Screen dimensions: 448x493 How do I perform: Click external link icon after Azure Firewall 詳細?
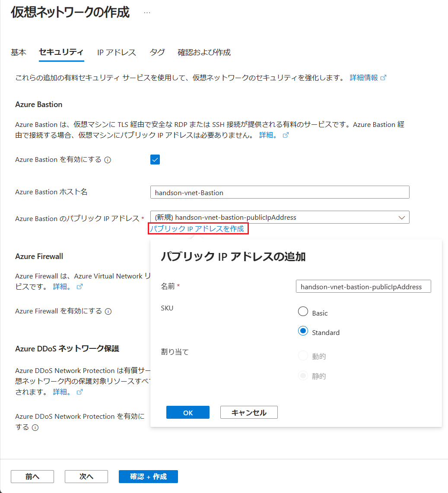[79, 287]
